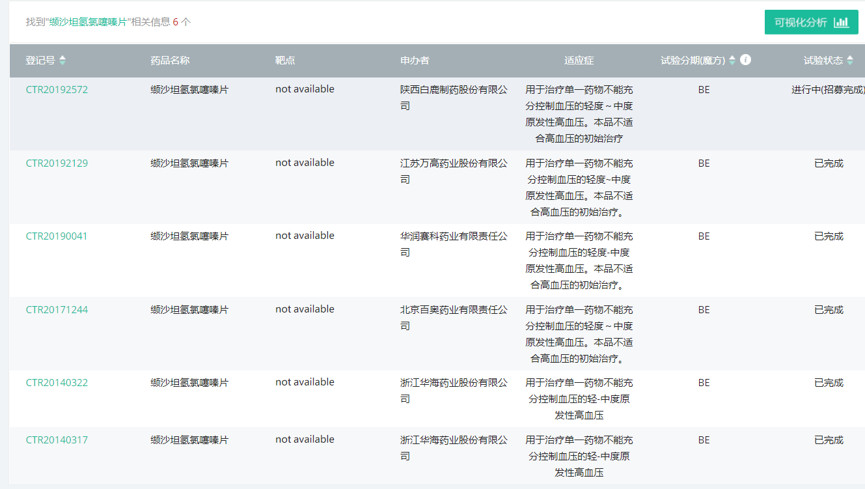This screenshot has height=489, width=865.
Task: Show info tooltip icon beside 试验分期
Action: pos(745,60)
